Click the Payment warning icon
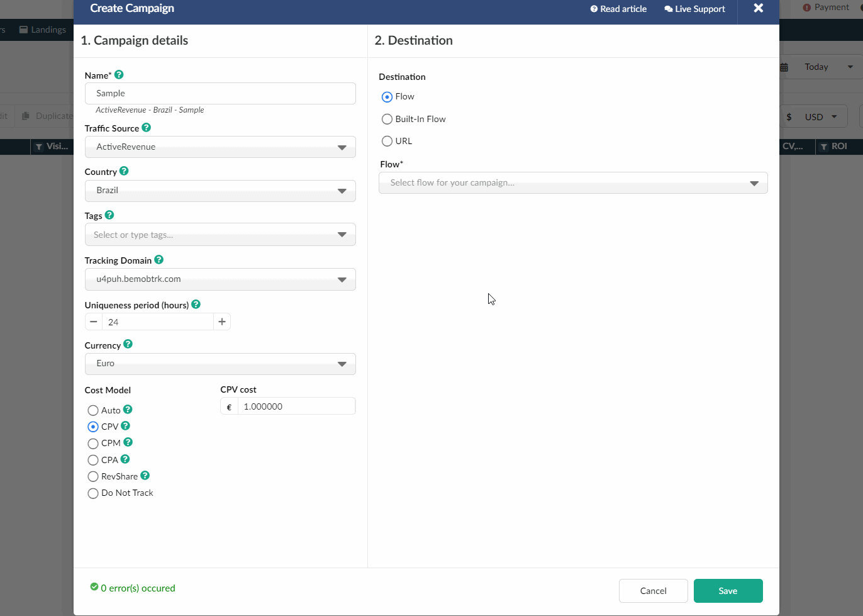The width and height of the screenshot is (863, 616). (807, 8)
